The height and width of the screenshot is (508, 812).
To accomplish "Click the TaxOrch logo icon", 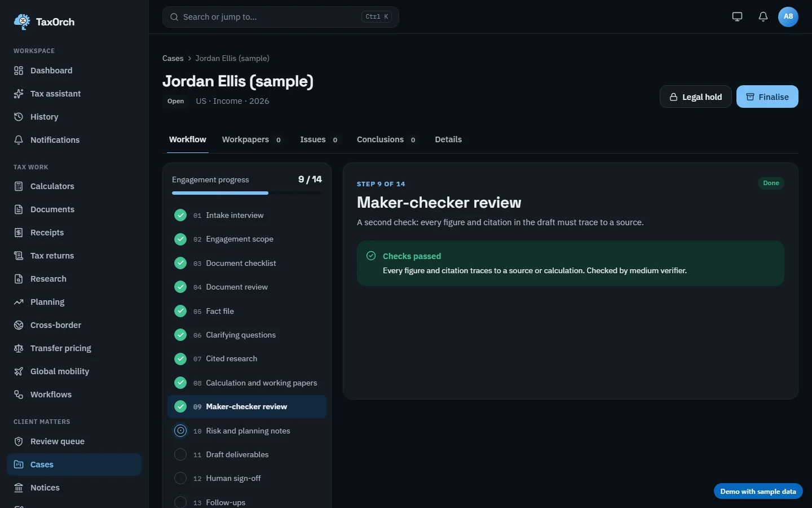I will click(x=22, y=21).
